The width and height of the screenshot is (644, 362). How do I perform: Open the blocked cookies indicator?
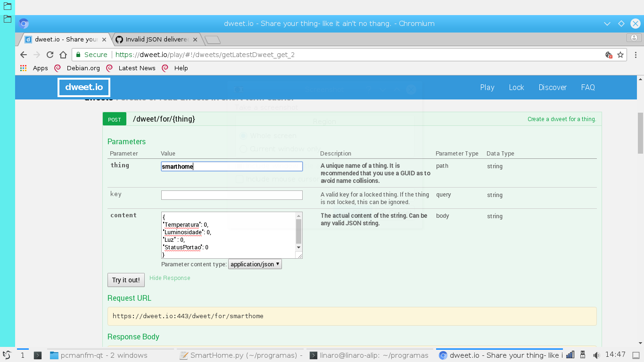click(609, 55)
